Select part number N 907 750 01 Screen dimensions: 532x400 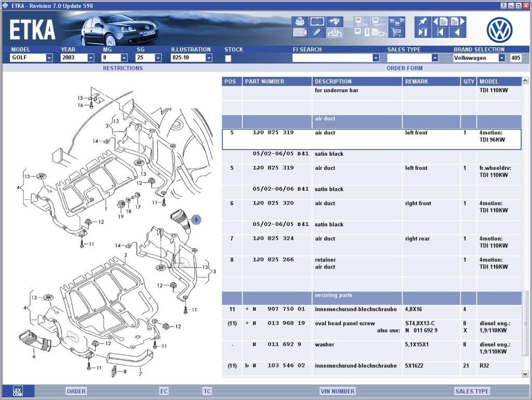pyautogui.click(x=279, y=309)
